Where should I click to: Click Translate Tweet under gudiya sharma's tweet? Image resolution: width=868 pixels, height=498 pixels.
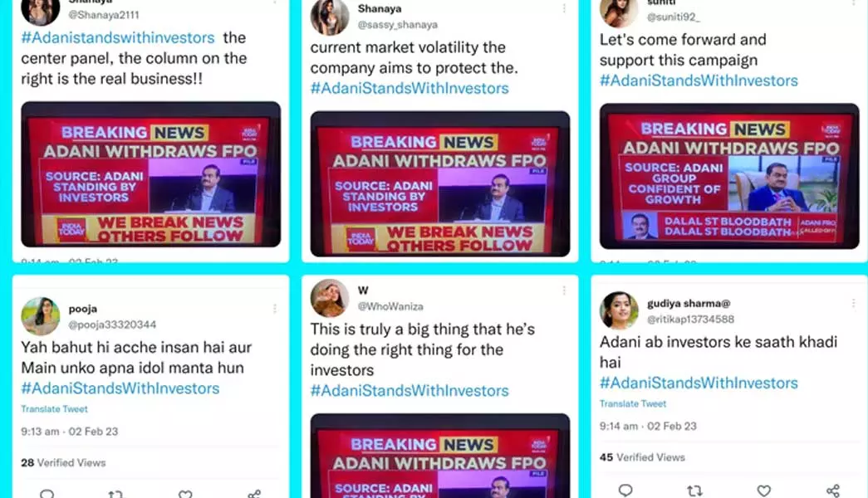pyautogui.click(x=633, y=404)
